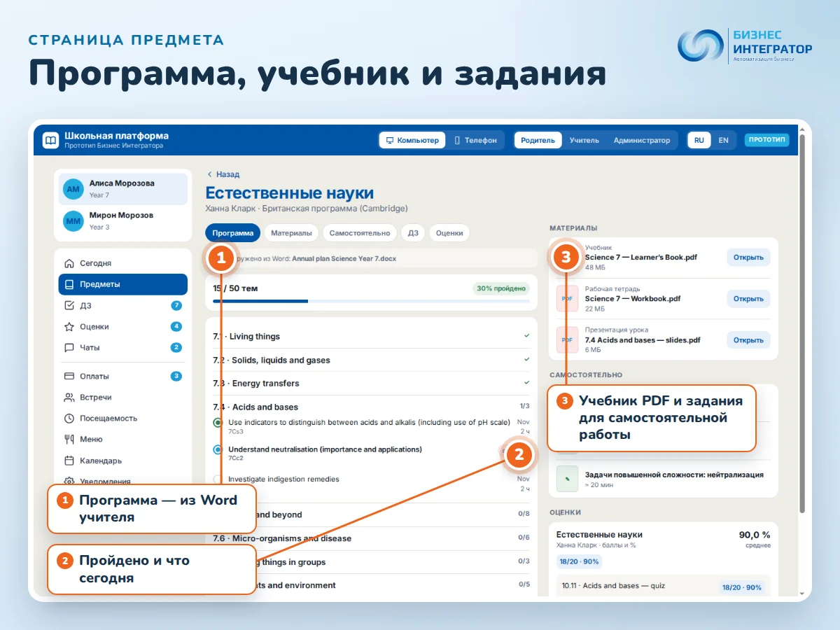
Task: Select radio for Understand neutralisation objective
Action: 218,449
